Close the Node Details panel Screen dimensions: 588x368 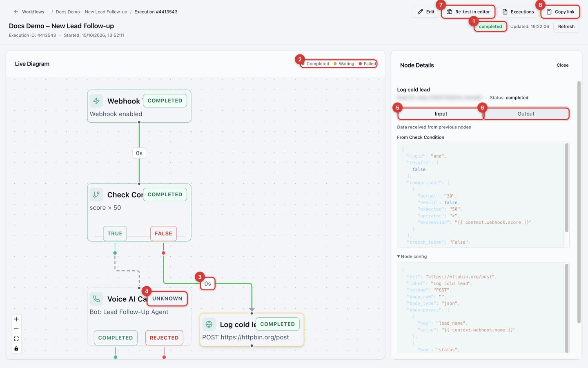point(562,65)
